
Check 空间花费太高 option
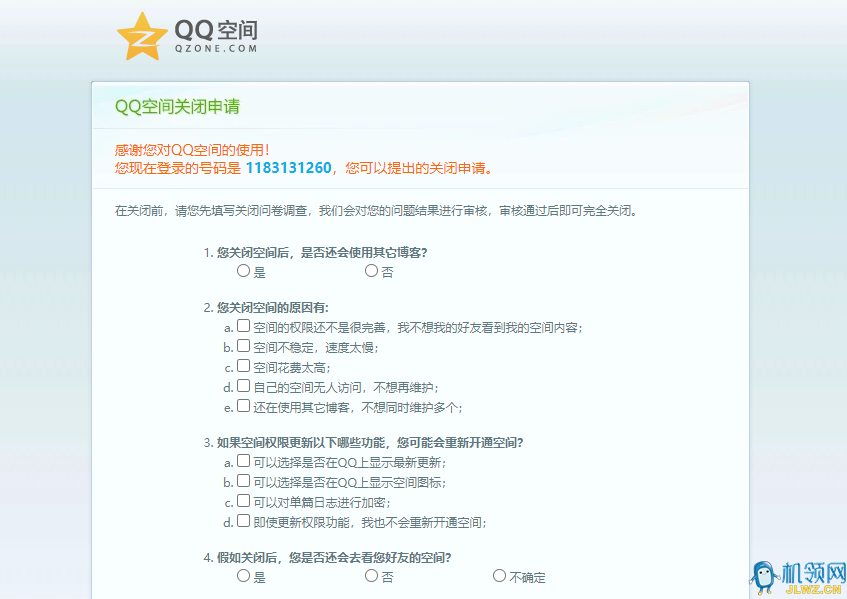[244, 366]
